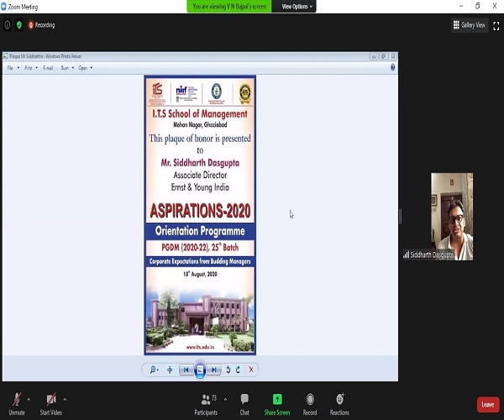Click the participant count '73'

[x=214, y=398]
